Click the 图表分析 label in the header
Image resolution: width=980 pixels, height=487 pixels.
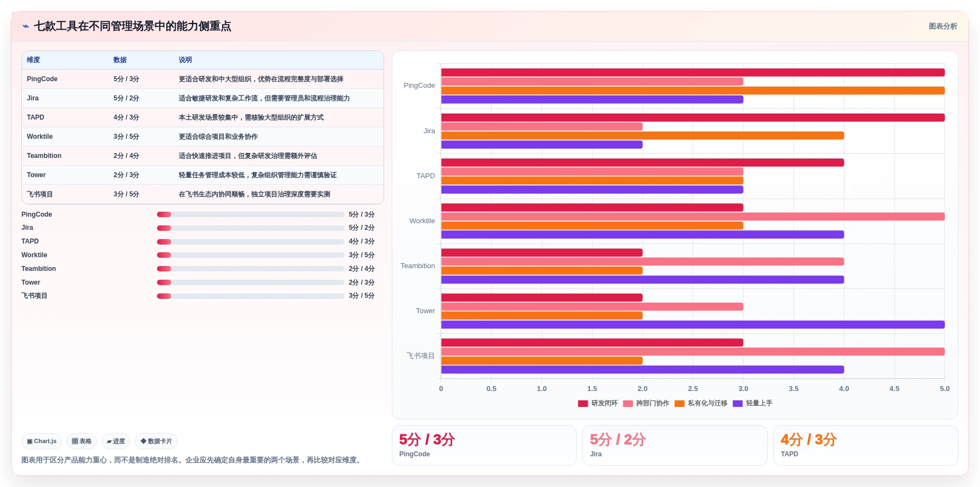click(943, 26)
